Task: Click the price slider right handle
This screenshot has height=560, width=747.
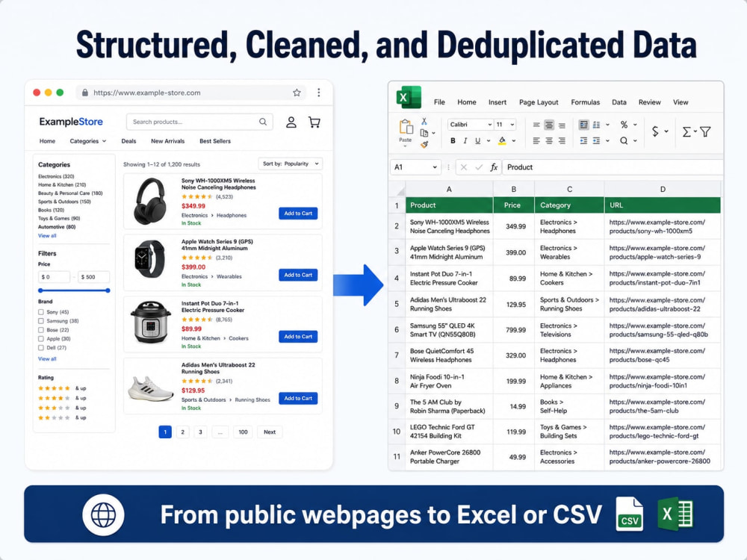Action: click(108, 290)
